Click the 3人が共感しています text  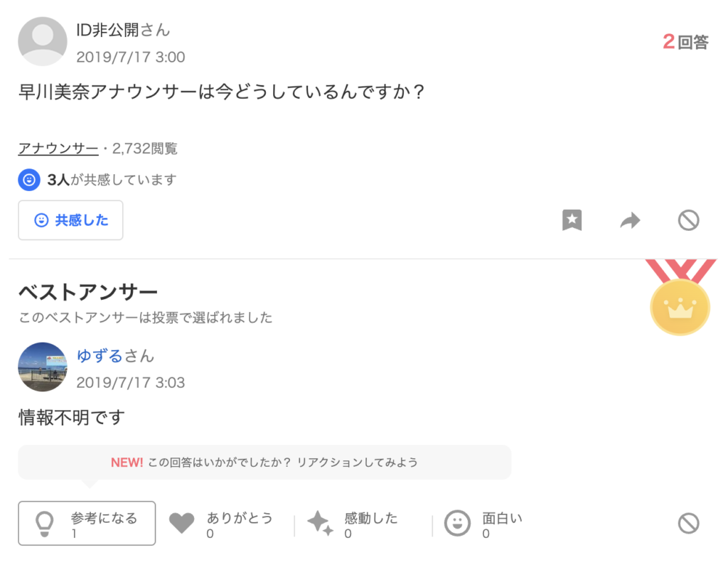pos(112,180)
